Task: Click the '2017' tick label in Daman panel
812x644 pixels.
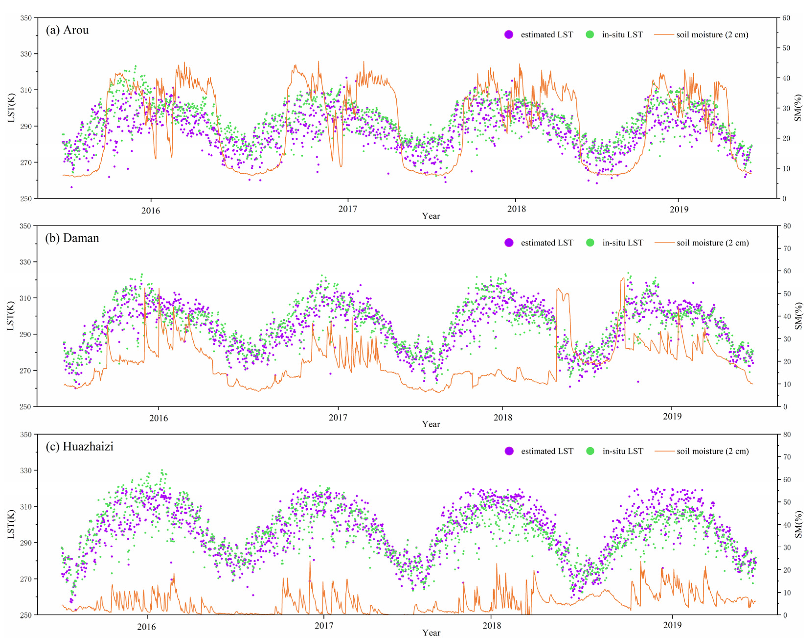Action: (x=338, y=417)
